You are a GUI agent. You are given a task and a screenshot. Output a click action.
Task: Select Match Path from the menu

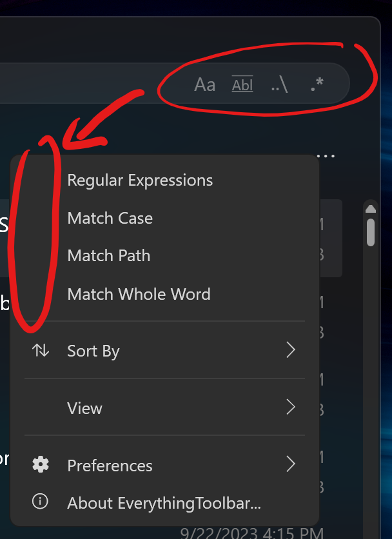(x=108, y=255)
